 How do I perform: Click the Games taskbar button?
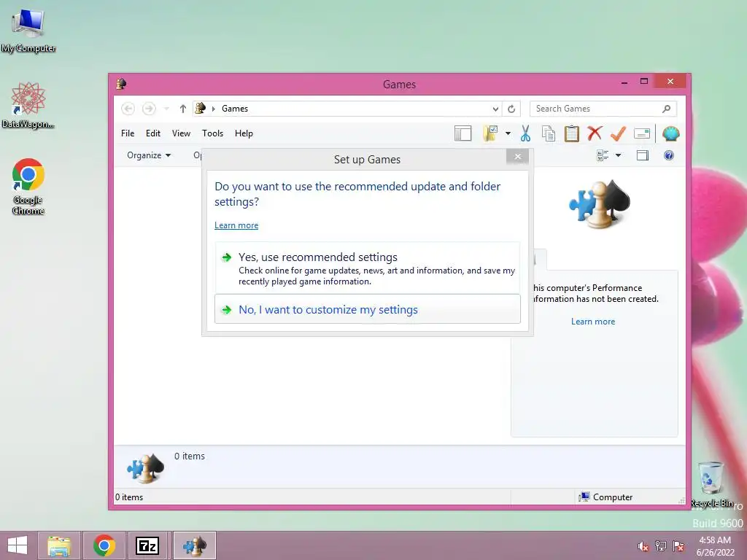(x=195, y=545)
